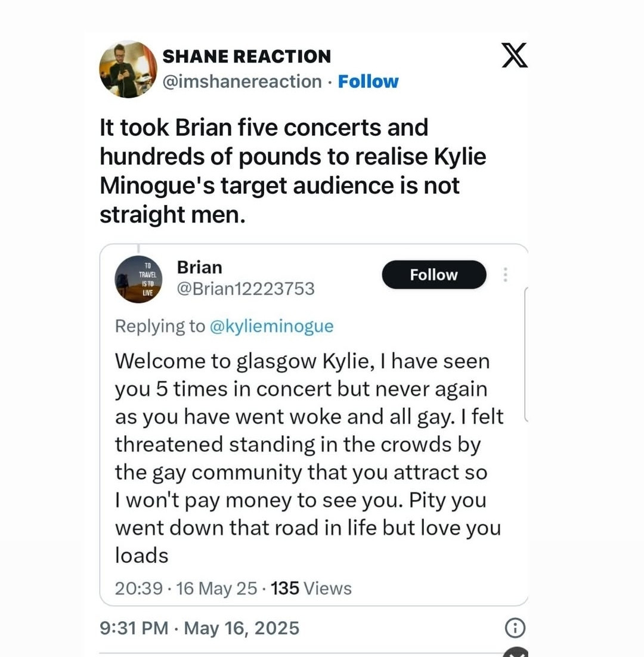Viewport: 644px width, 657px height.
Task: Click the 20:39 · 16 May 25 timestamp
Action: point(186,588)
